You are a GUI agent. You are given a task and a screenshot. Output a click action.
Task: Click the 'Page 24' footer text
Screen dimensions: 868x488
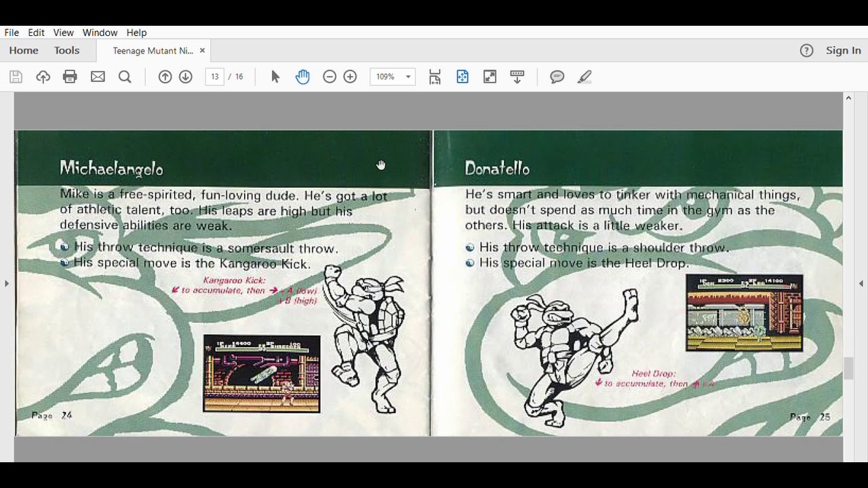52,415
